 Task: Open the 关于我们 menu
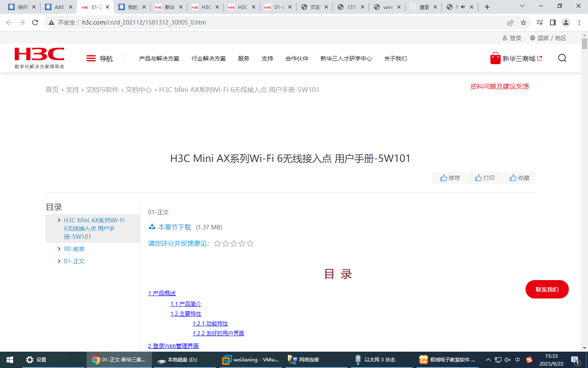point(396,58)
